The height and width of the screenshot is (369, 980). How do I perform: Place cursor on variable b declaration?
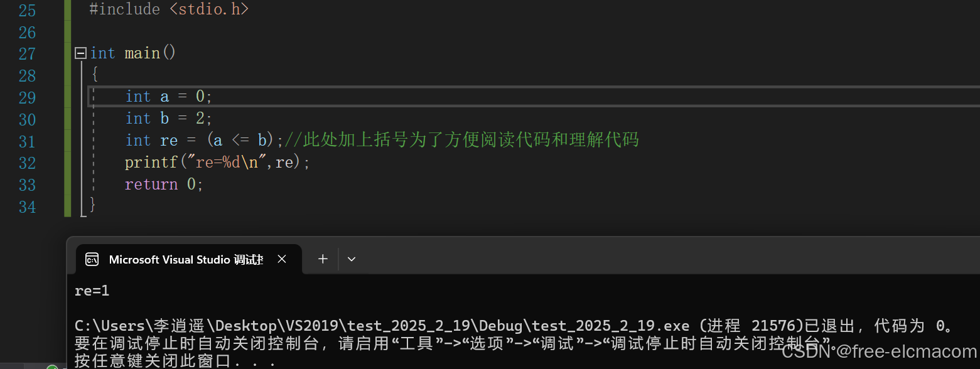tap(169, 119)
